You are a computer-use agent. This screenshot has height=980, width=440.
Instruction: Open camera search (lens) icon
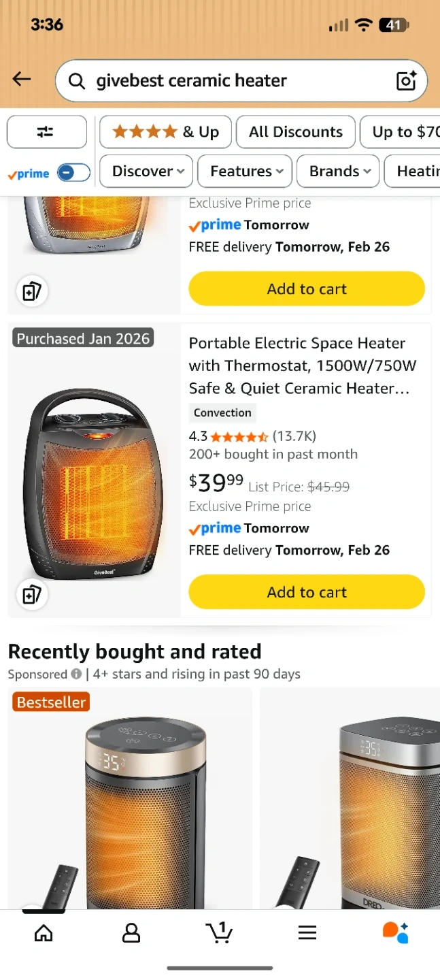click(406, 80)
